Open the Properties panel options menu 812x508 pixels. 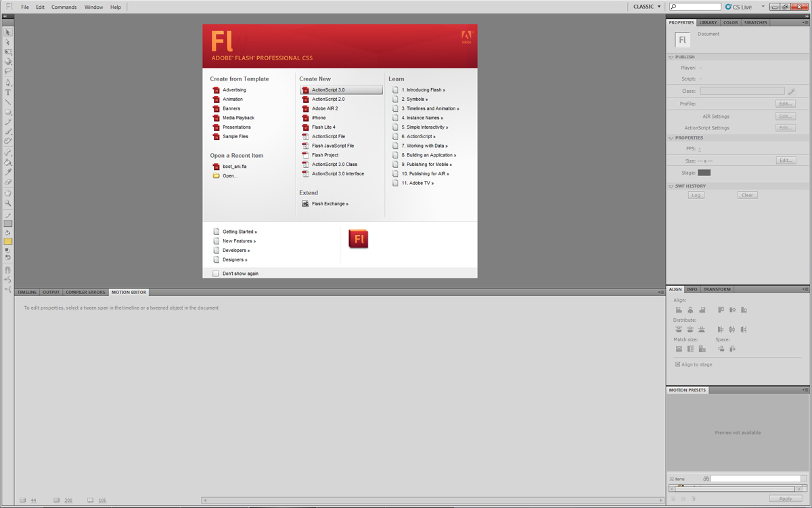805,22
